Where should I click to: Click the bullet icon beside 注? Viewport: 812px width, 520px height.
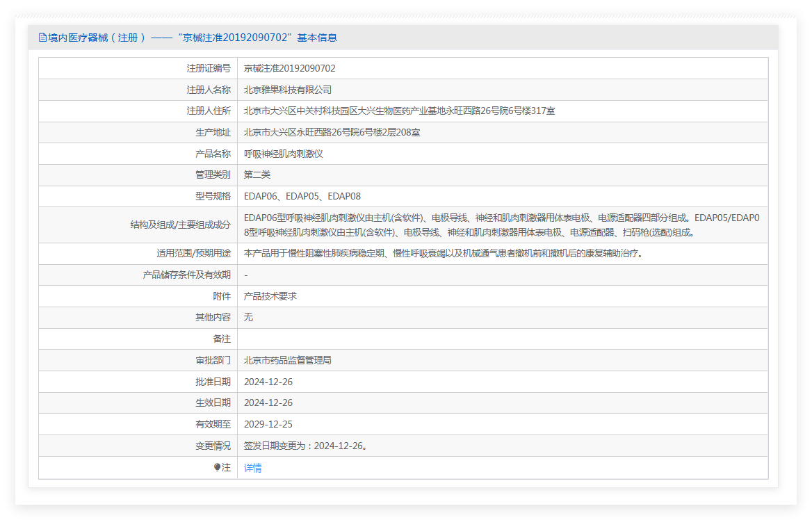(x=217, y=467)
